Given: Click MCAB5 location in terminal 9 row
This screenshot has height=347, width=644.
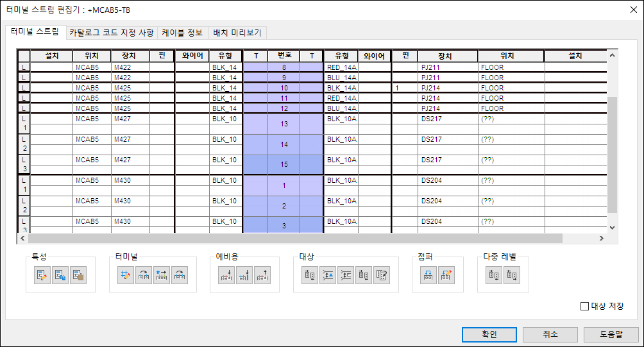Looking at the screenshot, I should 92,78.
